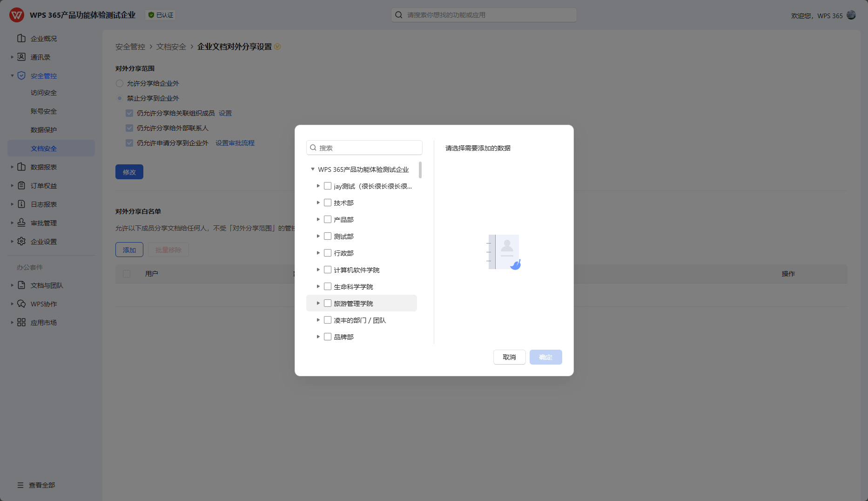Toggle the select-all checkbox in 用户 table header
This screenshot has height=501, width=868.
(x=127, y=274)
